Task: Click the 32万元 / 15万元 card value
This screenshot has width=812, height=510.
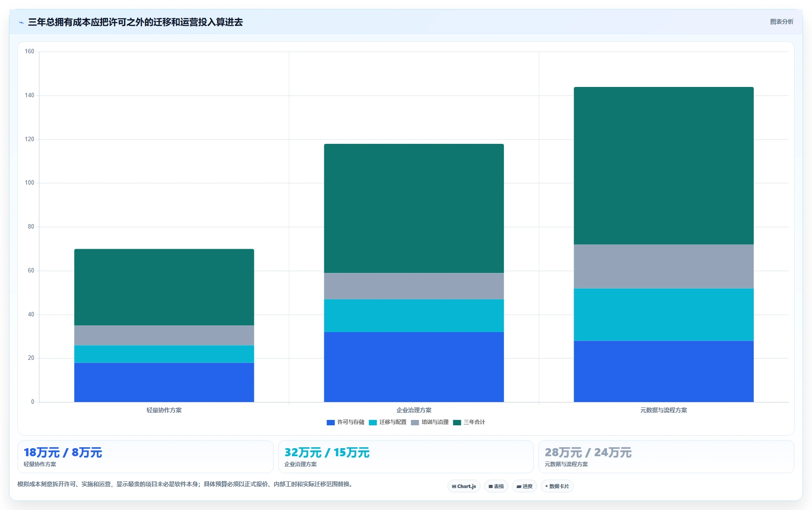Action: pos(327,453)
